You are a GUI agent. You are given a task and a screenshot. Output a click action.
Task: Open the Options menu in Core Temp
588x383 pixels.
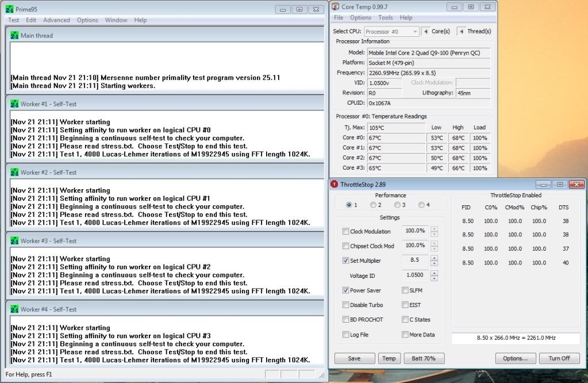pos(360,18)
